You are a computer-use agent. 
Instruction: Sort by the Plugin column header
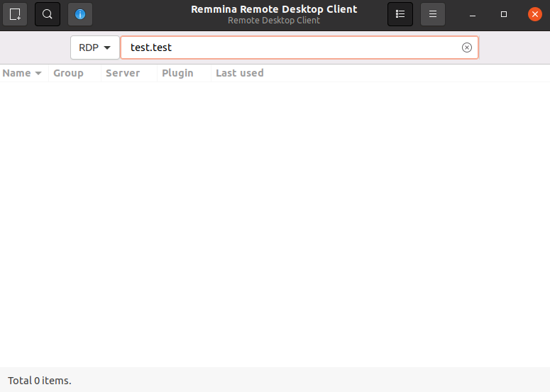click(x=184, y=73)
